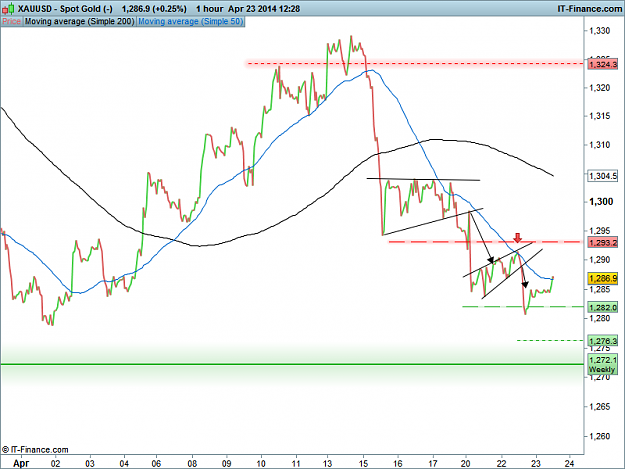625x469 pixels.
Task: Click the 1,286.9 (+0.25%) quote in header
Action: [154, 8]
